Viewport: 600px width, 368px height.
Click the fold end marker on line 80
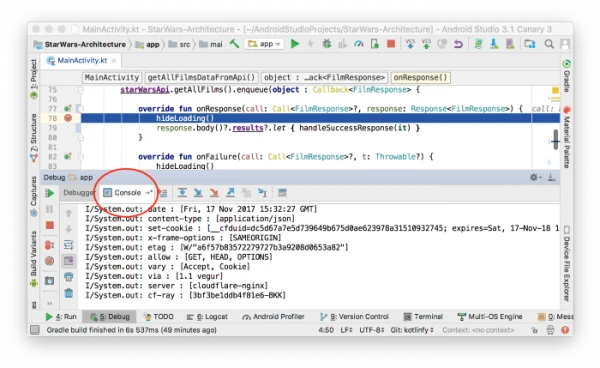tap(81, 137)
